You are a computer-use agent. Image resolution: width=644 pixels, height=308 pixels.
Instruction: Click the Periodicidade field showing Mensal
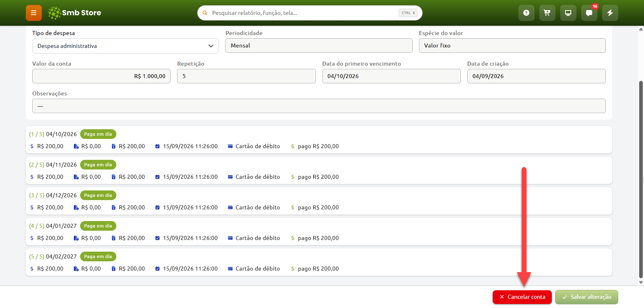click(319, 45)
